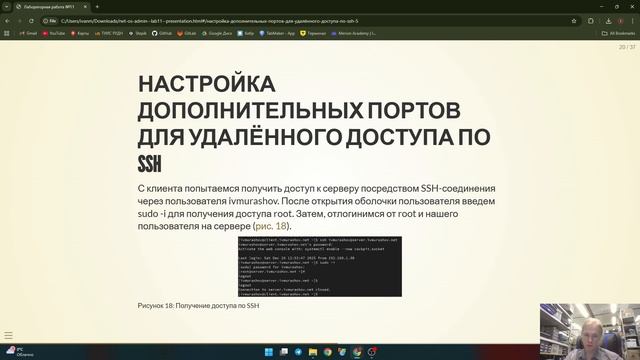Expand the tab search dropdown arrow

click(x=7, y=7)
